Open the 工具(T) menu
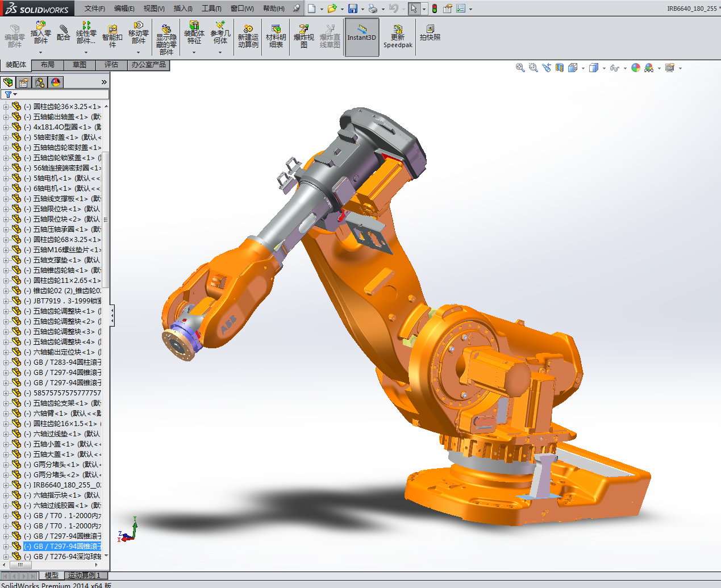Viewport: 721px width, 588px height. [x=211, y=9]
